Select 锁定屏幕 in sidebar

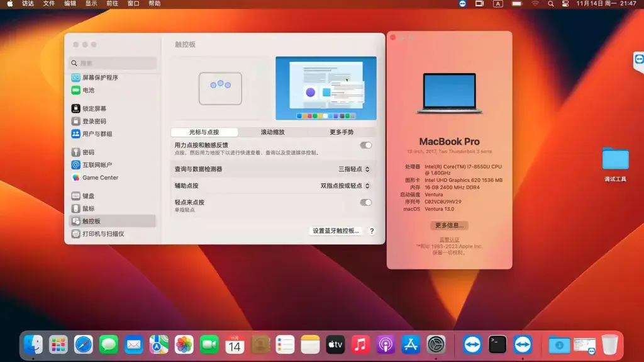pyautogui.click(x=113, y=108)
